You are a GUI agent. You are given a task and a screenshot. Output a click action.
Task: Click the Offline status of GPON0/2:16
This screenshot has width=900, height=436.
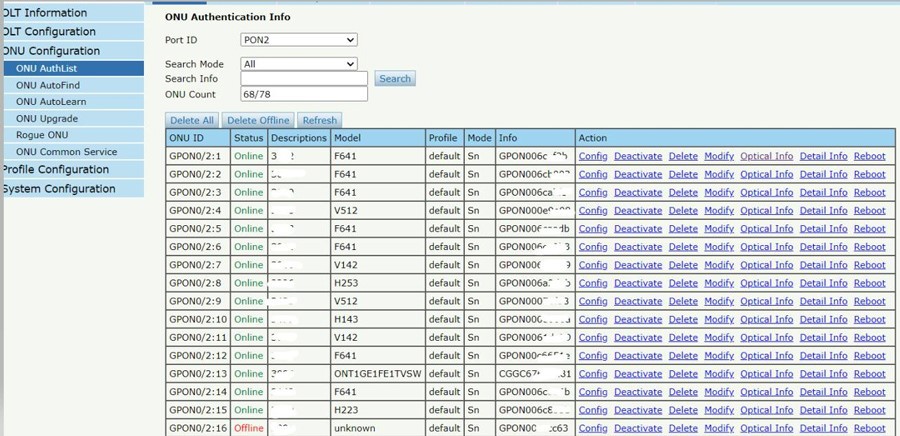click(249, 429)
